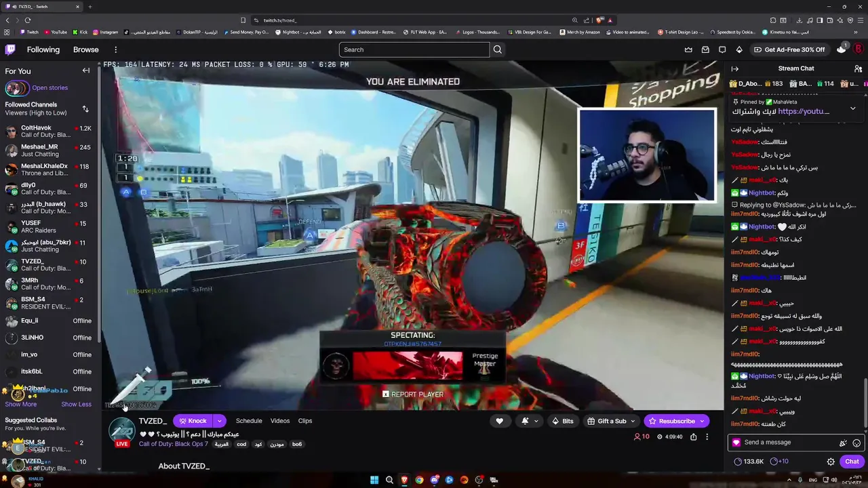Open notification bell dropdown
Image resolution: width=868 pixels, height=488 pixels.
point(530,421)
